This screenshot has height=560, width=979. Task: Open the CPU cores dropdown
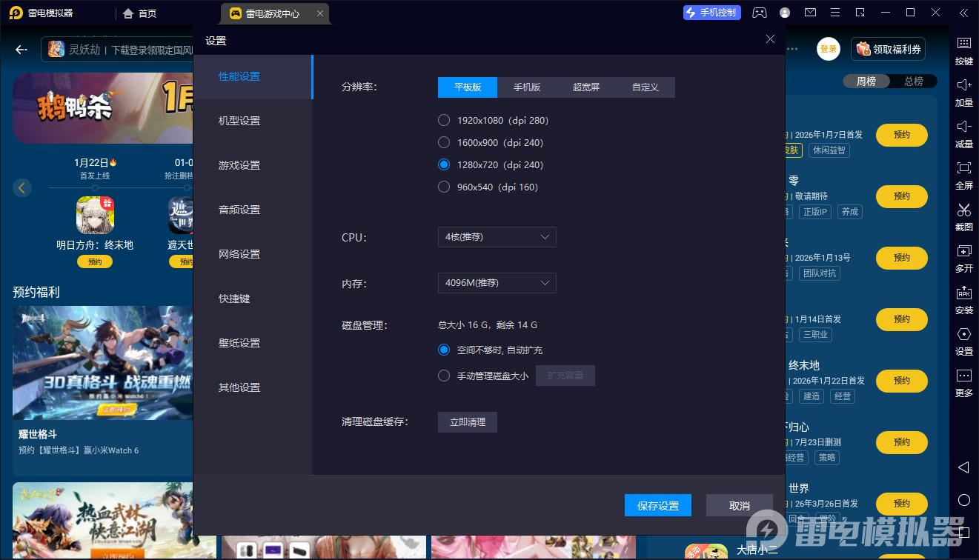coord(497,237)
